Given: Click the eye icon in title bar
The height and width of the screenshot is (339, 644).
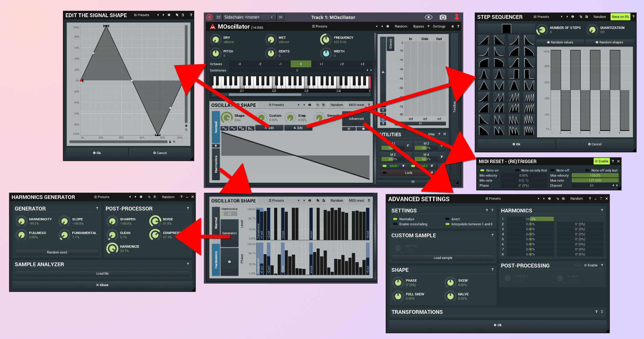Looking at the screenshot, I should click(429, 17).
